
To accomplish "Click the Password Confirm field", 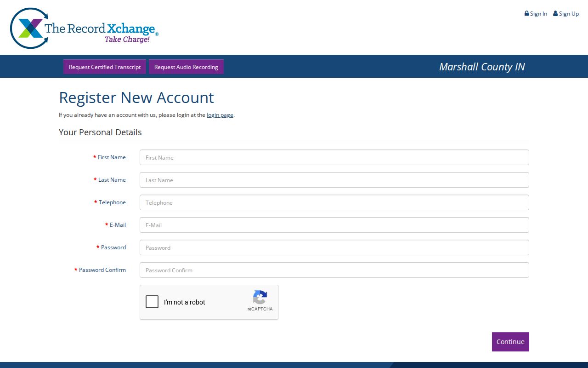I will click(x=334, y=270).
